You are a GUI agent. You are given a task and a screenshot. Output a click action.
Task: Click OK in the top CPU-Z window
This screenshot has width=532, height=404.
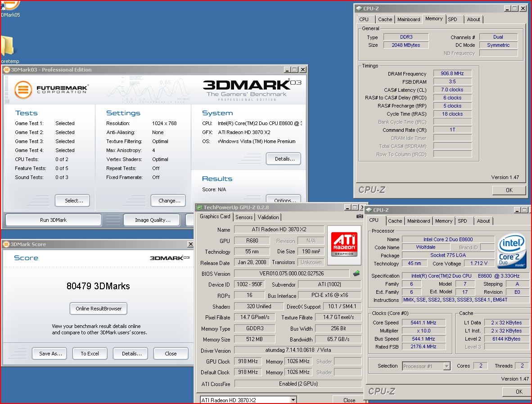pyautogui.click(x=509, y=190)
